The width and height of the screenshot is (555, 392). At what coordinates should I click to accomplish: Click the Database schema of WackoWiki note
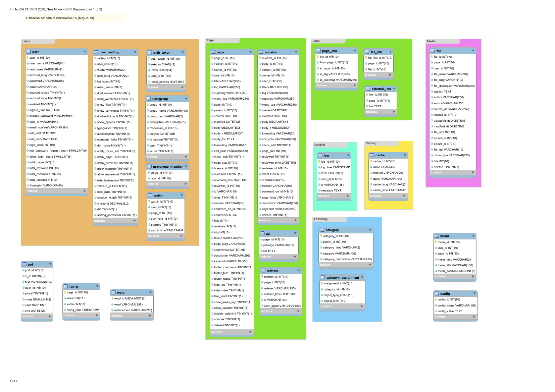(74, 18)
